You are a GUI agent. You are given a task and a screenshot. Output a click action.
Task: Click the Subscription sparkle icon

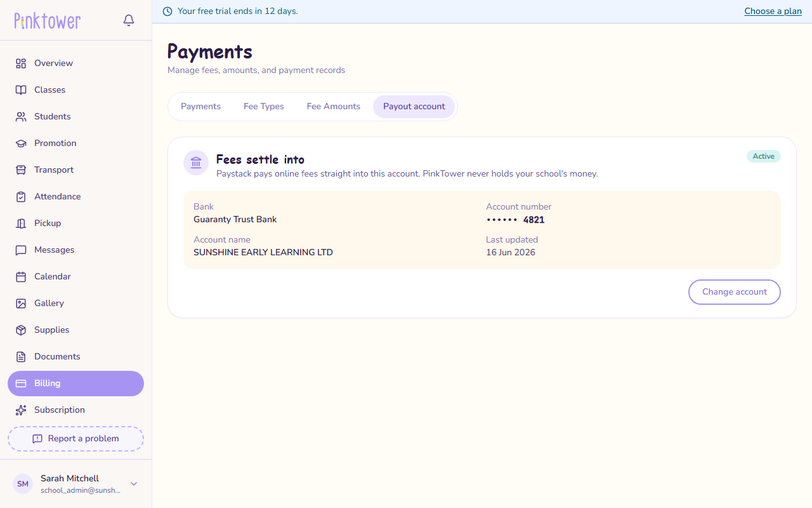tap(21, 410)
